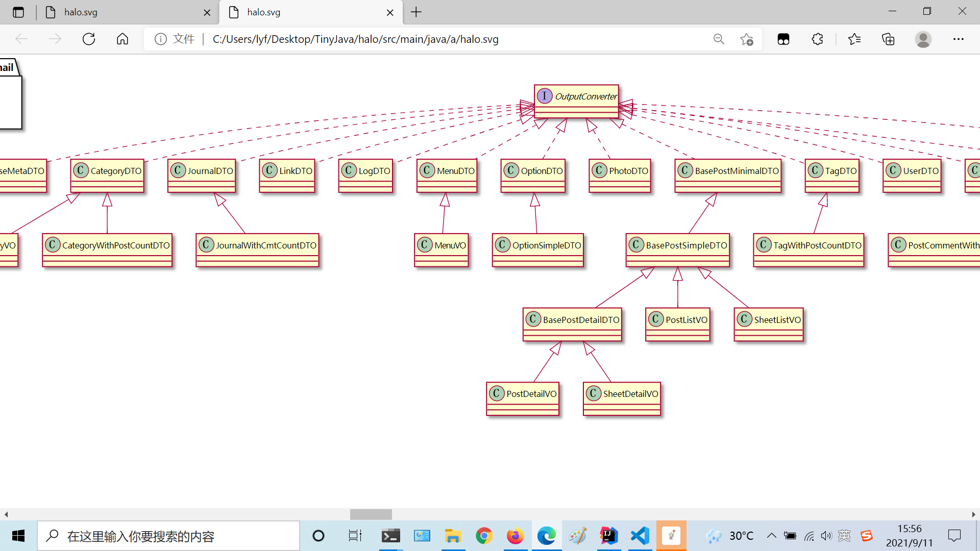Image resolution: width=980 pixels, height=551 pixels.
Task: Click the Windows taskbar search box
Action: click(168, 536)
